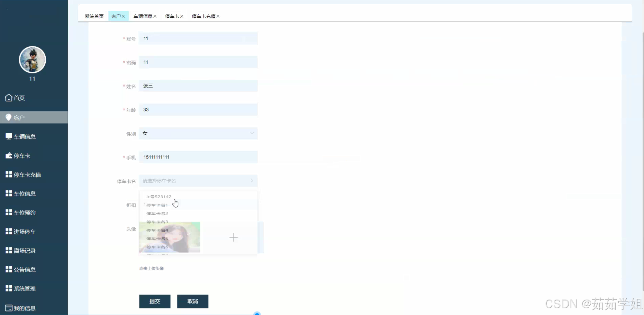Open the 系统首页 tab
This screenshot has width=644, height=315.
click(94, 16)
